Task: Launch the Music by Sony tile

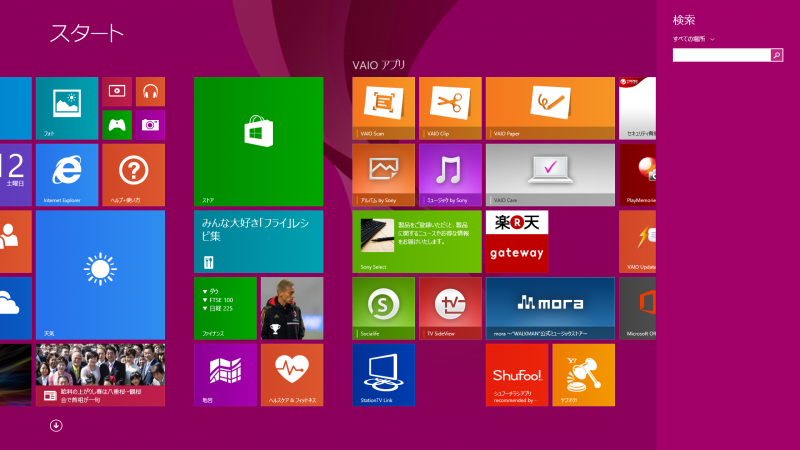Action: tap(450, 174)
